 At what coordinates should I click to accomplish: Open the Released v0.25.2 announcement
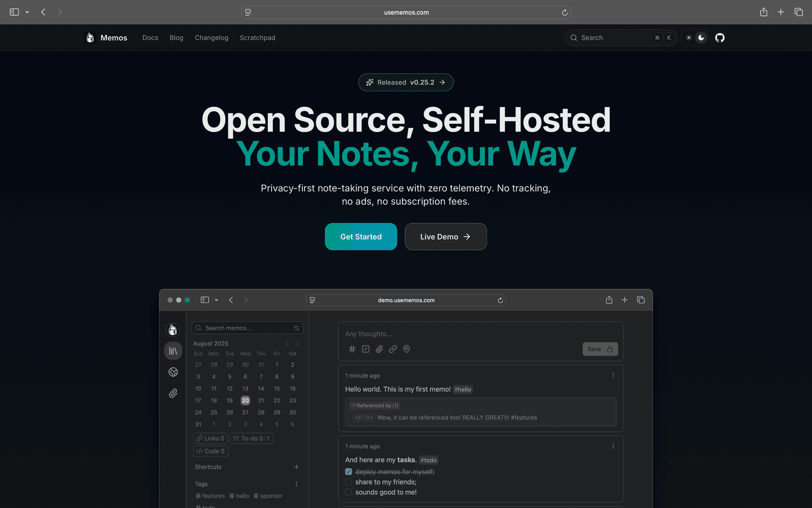(406, 82)
